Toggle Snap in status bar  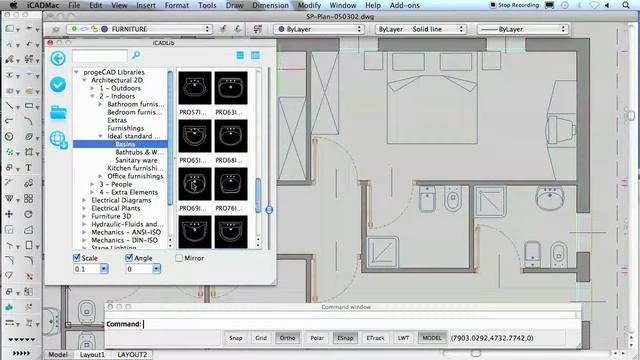236,338
